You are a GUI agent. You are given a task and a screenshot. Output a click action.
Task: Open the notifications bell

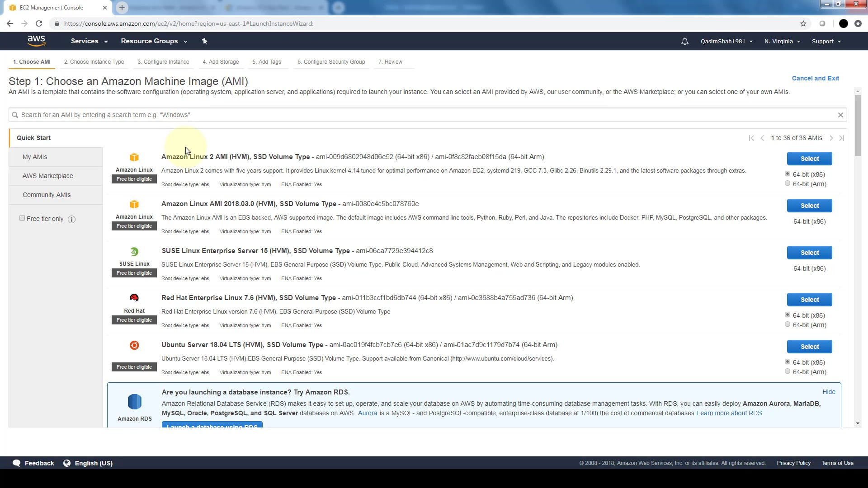684,41
